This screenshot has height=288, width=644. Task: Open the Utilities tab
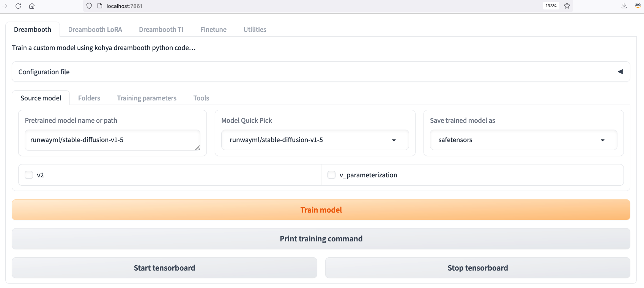pos(255,30)
